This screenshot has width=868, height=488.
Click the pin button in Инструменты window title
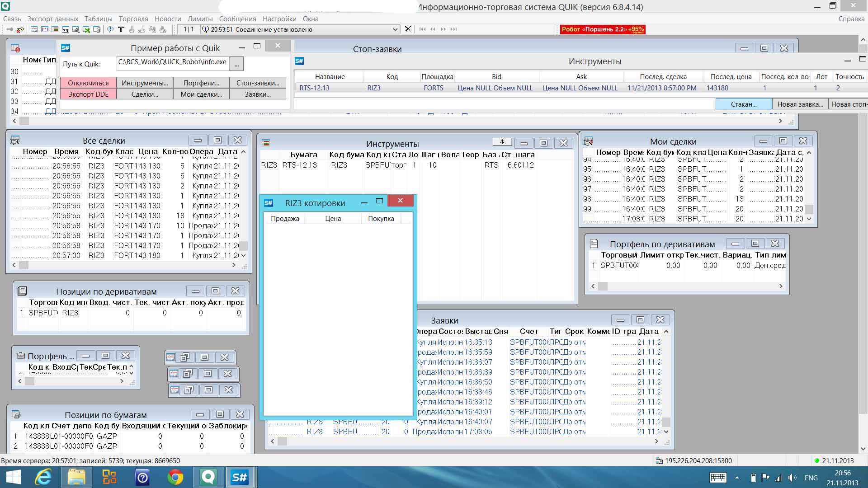(502, 142)
